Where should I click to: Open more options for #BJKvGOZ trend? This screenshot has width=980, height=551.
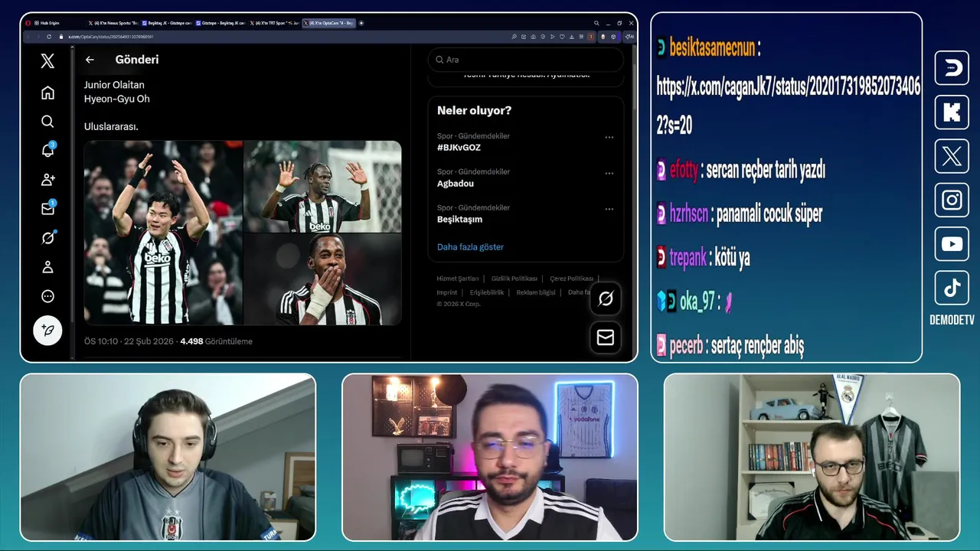(609, 138)
